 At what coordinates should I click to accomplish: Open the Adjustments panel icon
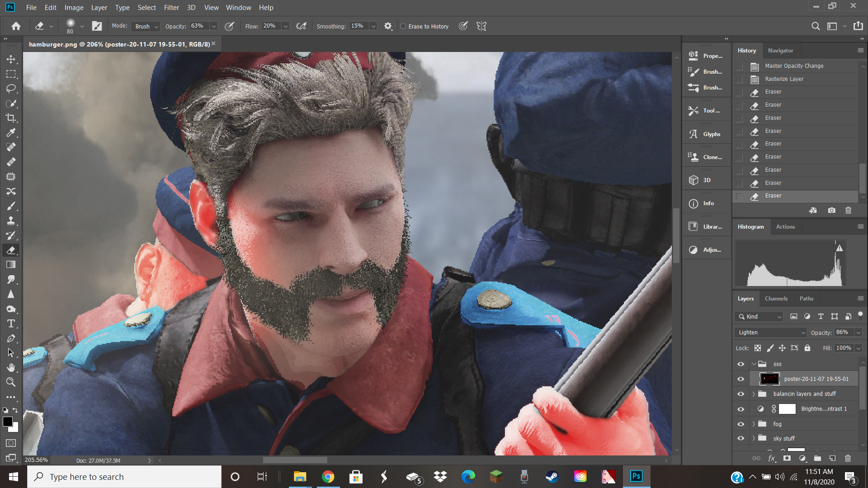point(693,250)
